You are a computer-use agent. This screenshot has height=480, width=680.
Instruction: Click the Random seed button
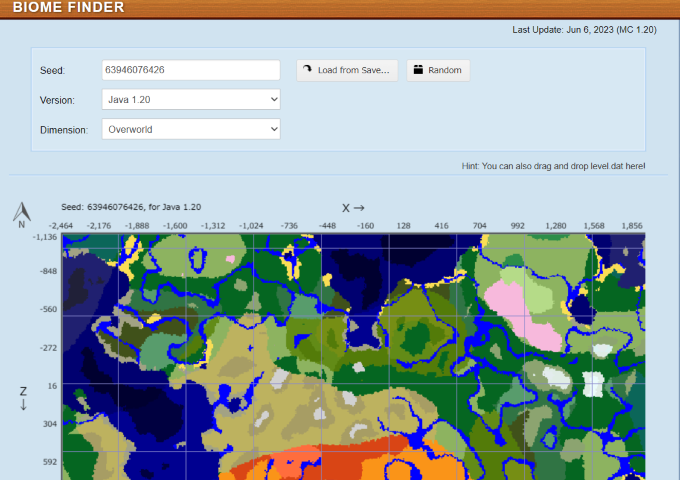pos(438,70)
